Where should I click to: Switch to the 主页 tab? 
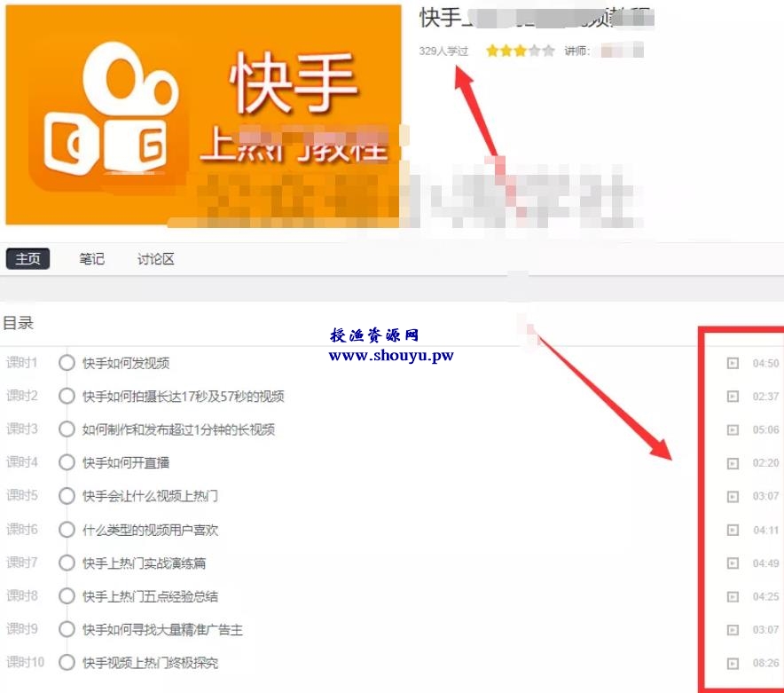[28, 259]
